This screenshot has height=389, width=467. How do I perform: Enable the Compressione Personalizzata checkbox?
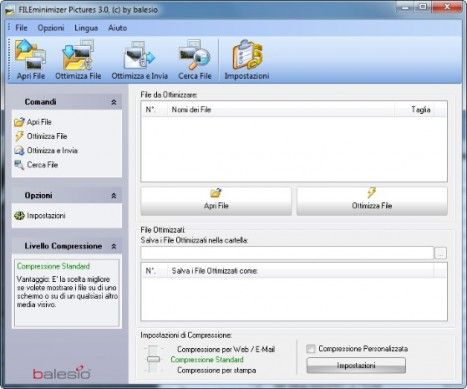311,349
